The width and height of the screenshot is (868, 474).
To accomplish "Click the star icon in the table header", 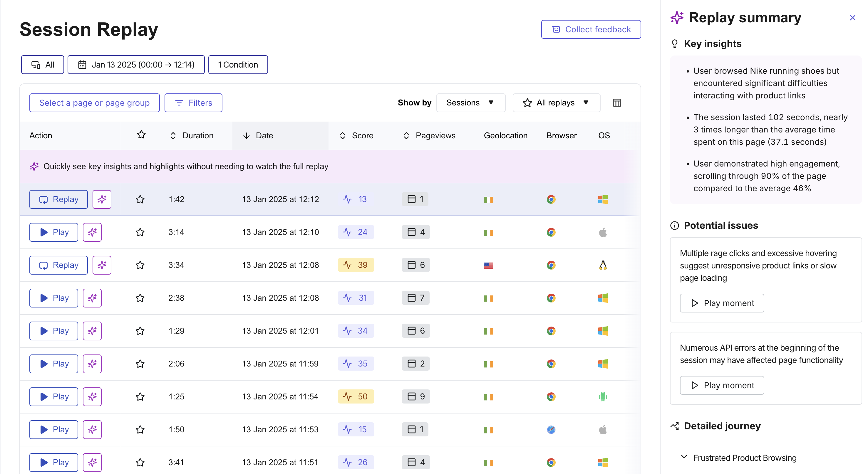I will (x=141, y=135).
